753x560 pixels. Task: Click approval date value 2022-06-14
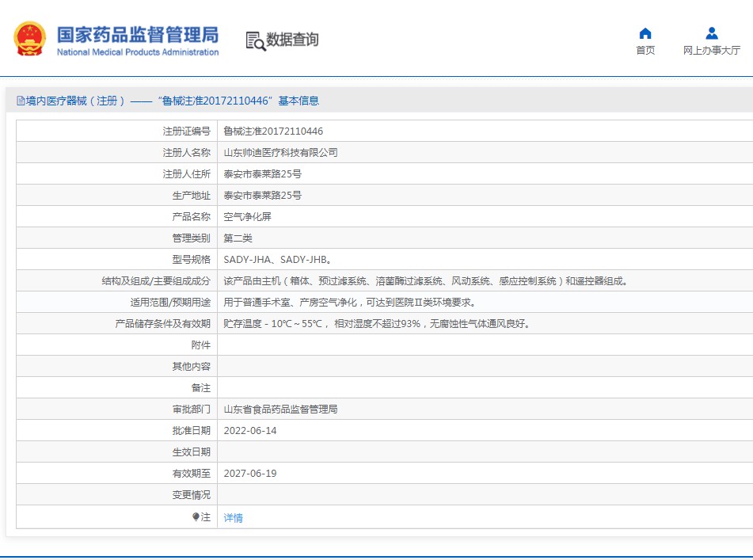(x=250, y=430)
